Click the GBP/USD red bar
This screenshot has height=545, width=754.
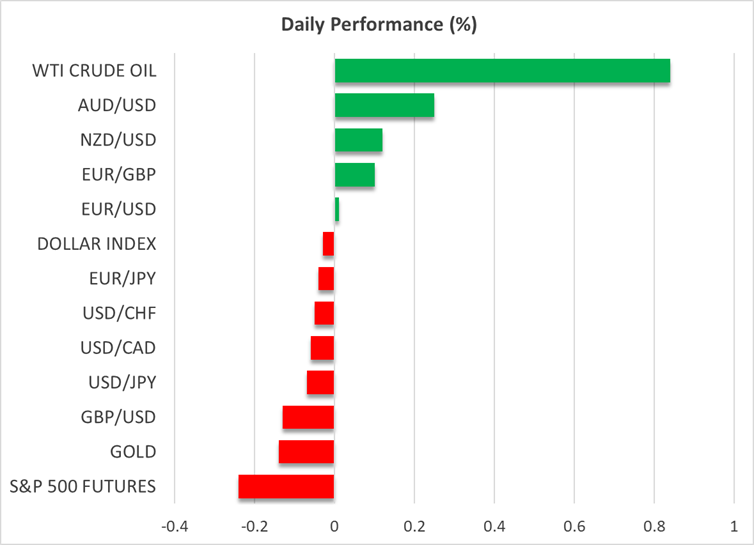point(308,417)
